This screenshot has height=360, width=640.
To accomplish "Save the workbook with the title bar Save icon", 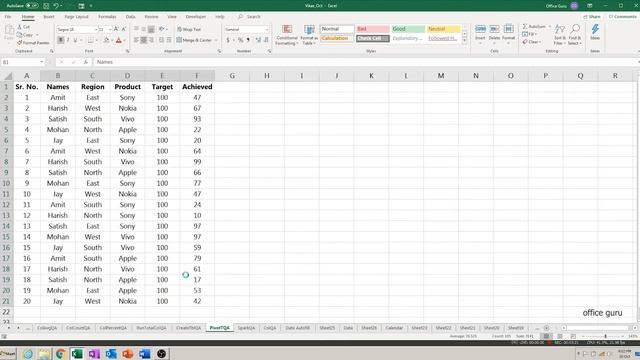I will pos(46,6).
